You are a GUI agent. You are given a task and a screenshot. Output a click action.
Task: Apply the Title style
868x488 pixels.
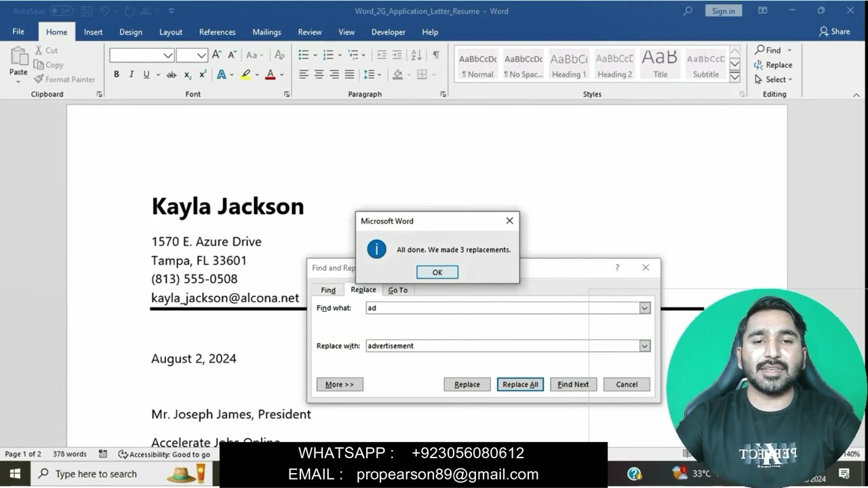[x=660, y=65]
